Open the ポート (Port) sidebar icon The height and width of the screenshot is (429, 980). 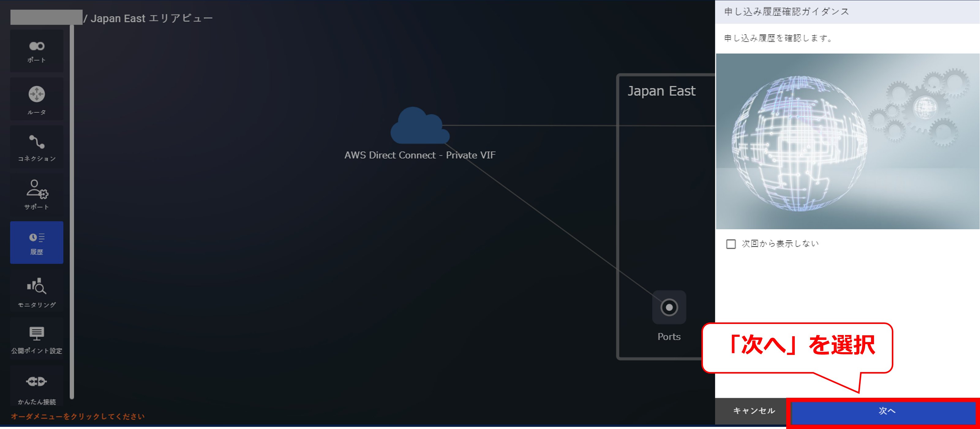36,51
